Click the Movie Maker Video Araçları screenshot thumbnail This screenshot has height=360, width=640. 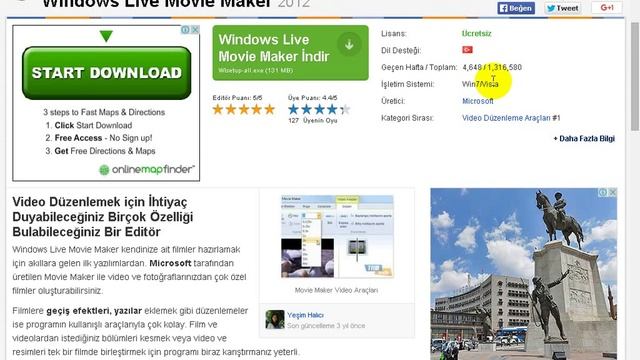pos(337,237)
